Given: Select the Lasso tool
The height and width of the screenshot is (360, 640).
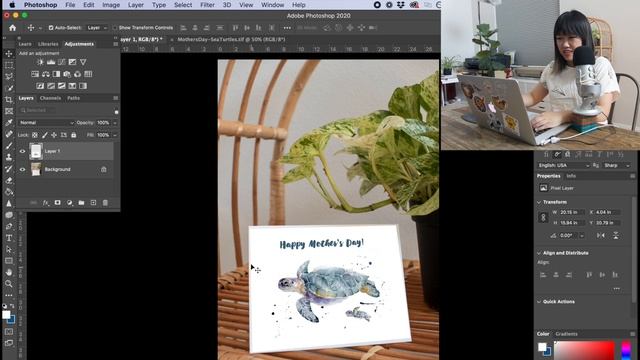Looking at the screenshot, I should [x=9, y=76].
